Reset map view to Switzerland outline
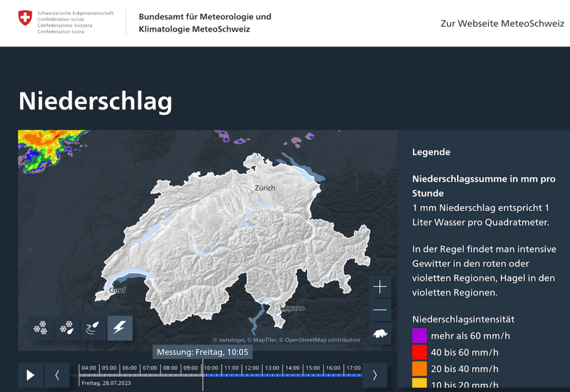 (x=380, y=333)
